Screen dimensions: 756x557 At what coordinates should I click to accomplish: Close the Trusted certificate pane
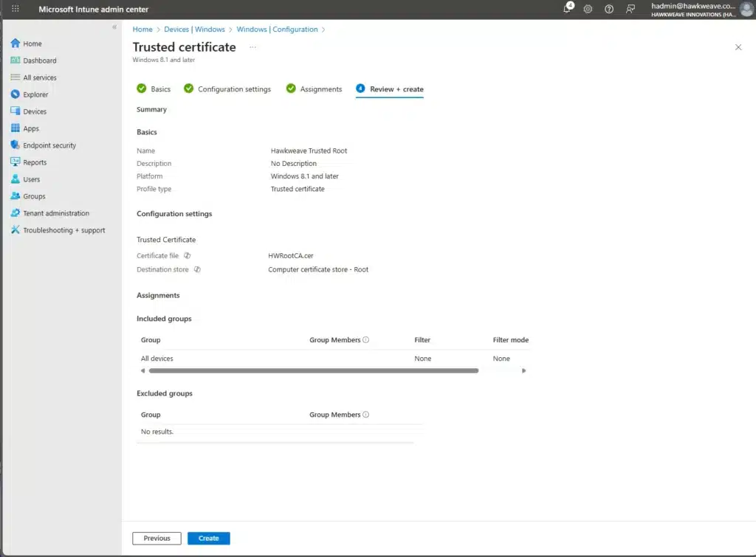click(738, 47)
